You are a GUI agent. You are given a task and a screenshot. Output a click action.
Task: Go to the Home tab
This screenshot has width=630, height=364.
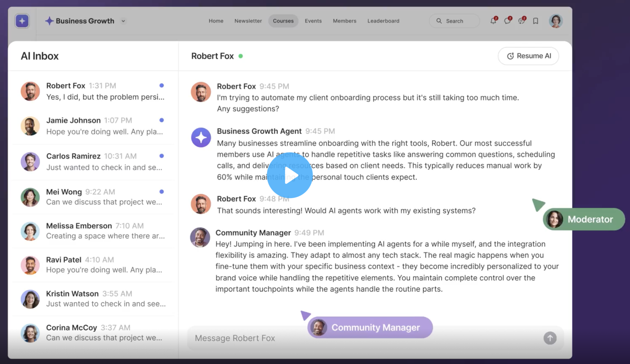tap(216, 21)
